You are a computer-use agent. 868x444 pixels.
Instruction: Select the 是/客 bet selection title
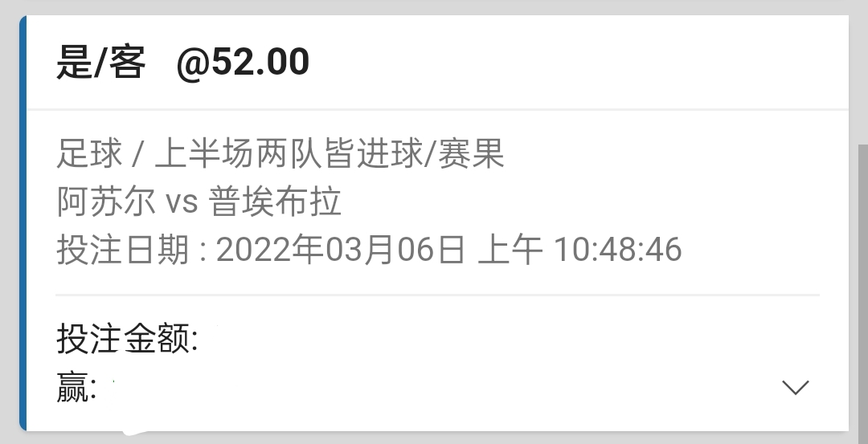[x=101, y=62]
